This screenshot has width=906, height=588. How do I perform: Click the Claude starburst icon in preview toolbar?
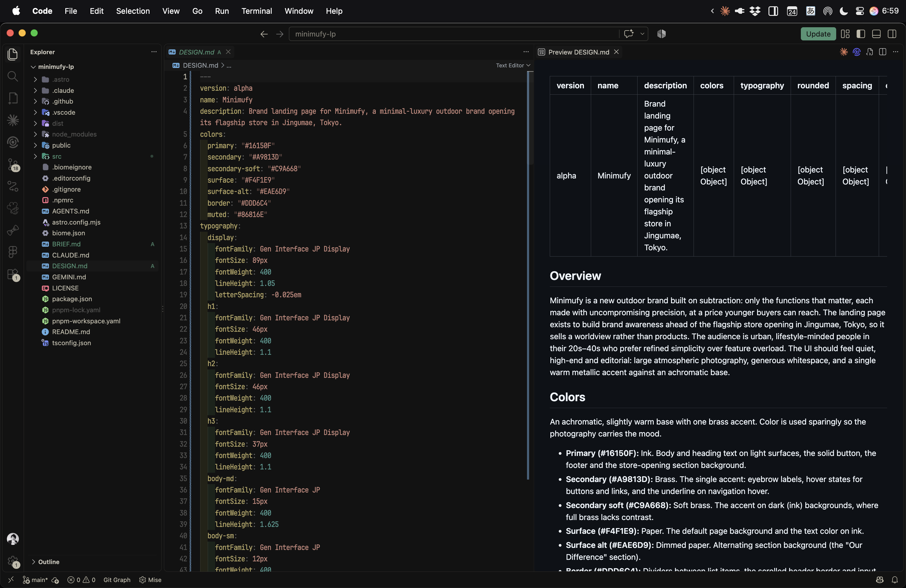click(844, 52)
